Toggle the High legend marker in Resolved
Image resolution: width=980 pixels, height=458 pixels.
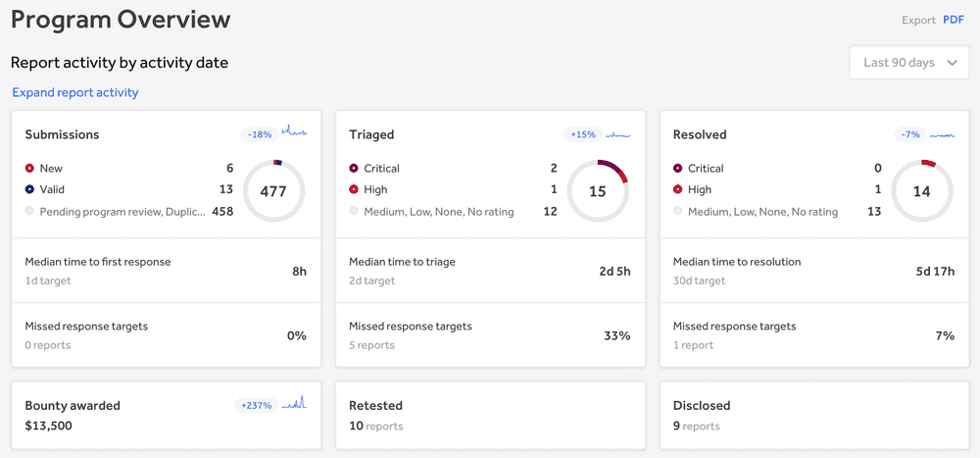point(678,189)
